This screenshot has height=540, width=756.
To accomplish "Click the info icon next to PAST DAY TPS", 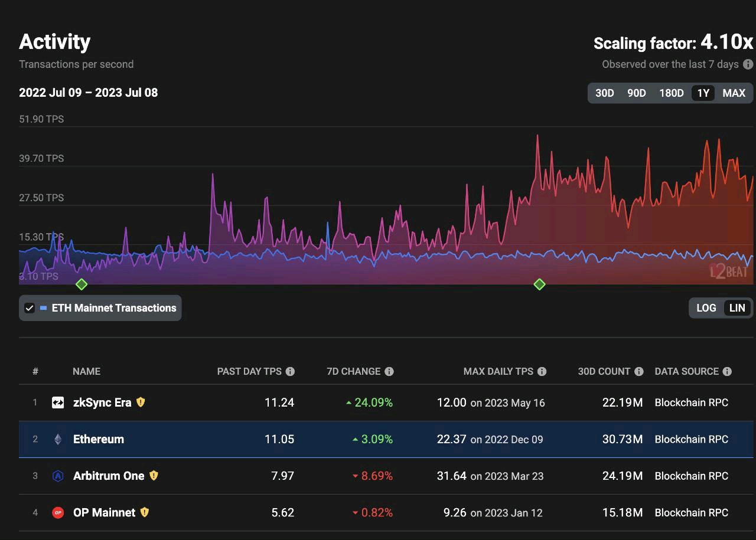I will (x=290, y=371).
